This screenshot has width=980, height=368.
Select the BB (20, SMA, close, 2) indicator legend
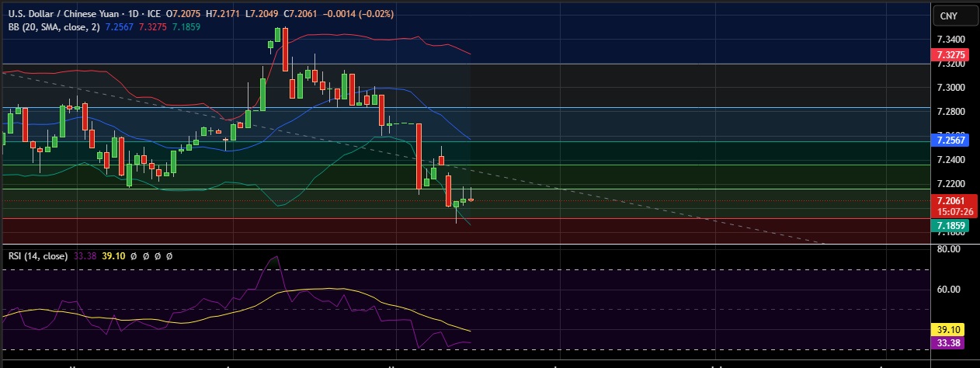pos(54,26)
